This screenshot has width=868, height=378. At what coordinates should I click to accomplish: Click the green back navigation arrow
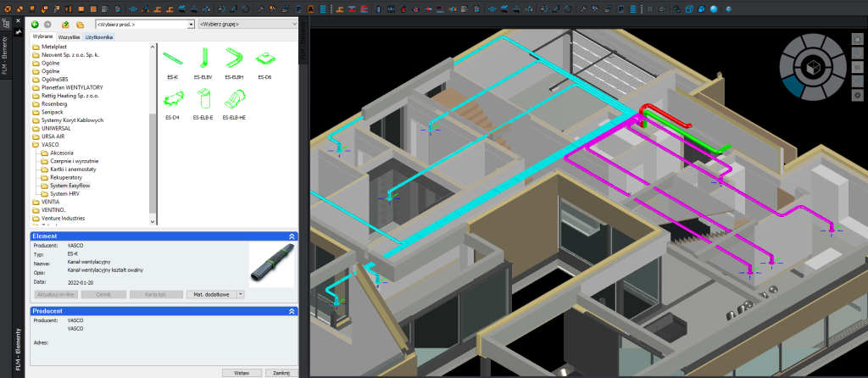[x=36, y=25]
